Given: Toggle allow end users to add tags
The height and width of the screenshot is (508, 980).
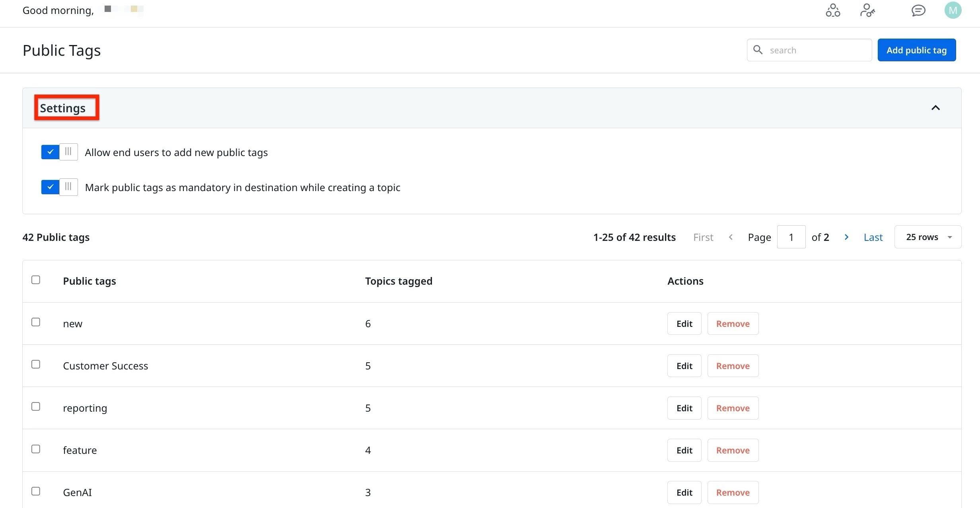Looking at the screenshot, I should coord(59,152).
